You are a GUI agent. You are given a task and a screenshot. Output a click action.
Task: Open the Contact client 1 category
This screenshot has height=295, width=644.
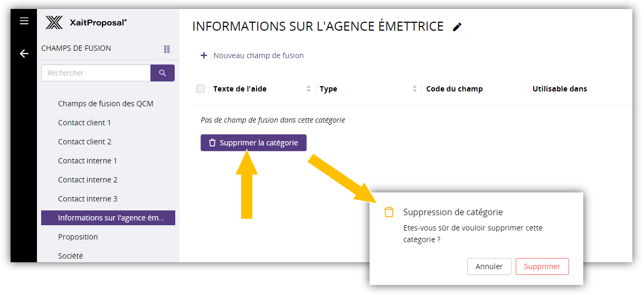click(84, 123)
